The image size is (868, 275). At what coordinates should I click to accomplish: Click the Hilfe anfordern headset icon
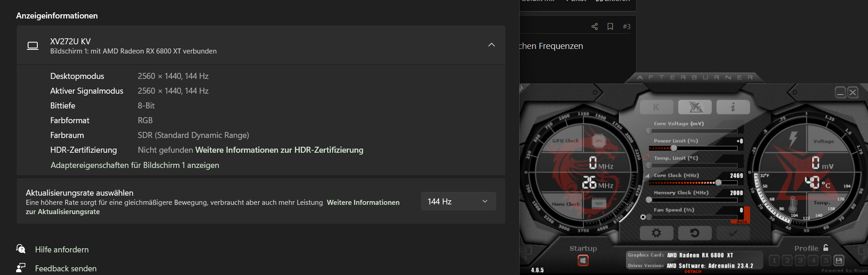coord(21,249)
